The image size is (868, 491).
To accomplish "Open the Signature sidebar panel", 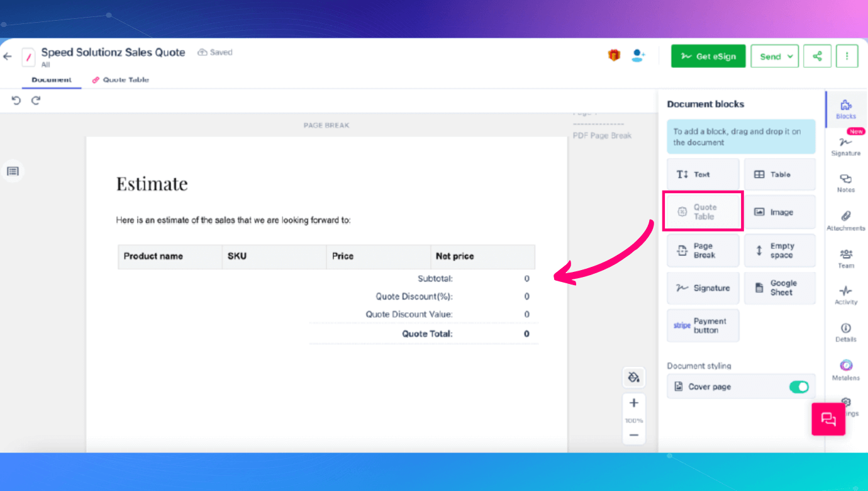I will coord(845,146).
